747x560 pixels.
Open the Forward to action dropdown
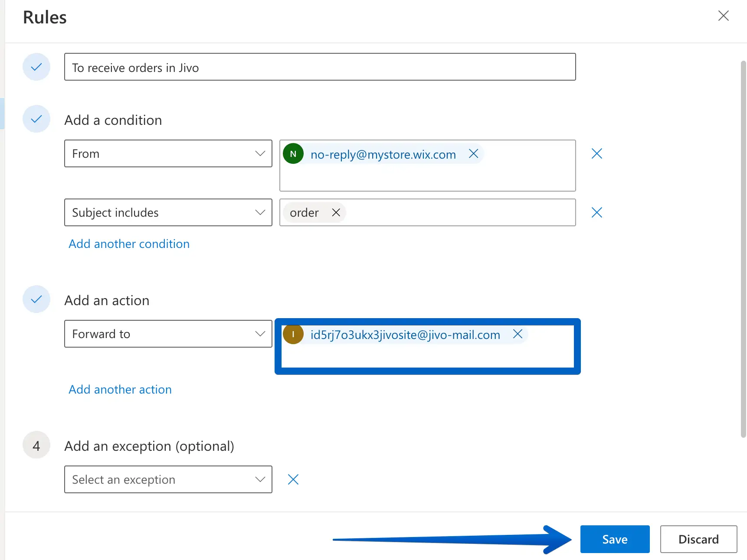tap(168, 334)
